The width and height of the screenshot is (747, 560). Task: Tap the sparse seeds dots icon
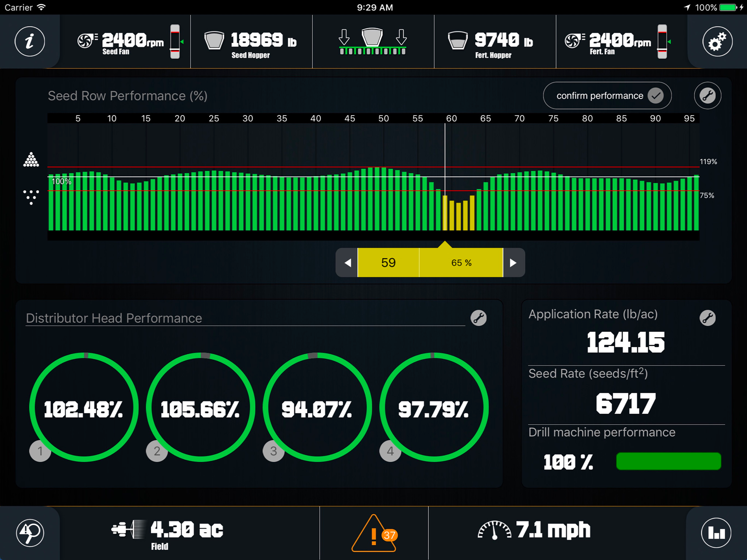click(x=31, y=197)
